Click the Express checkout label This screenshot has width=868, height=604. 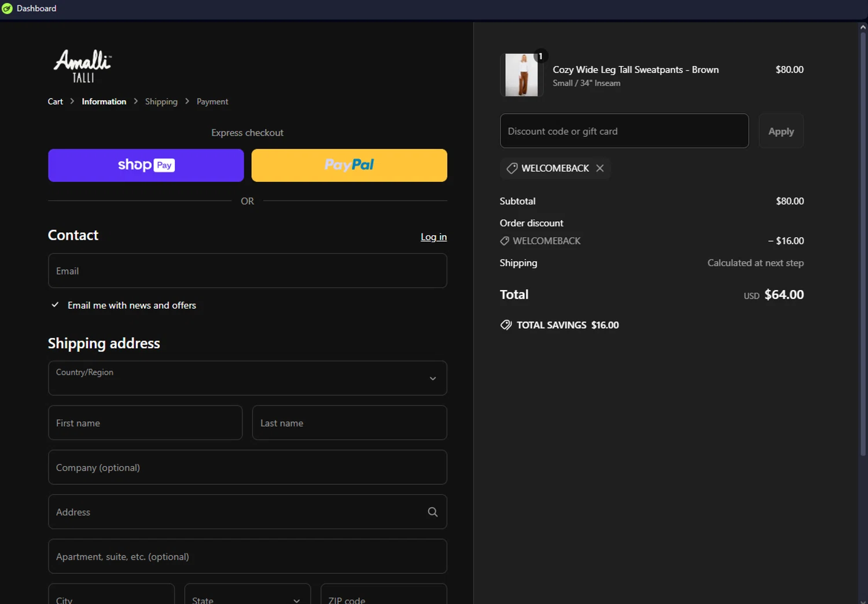point(247,133)
